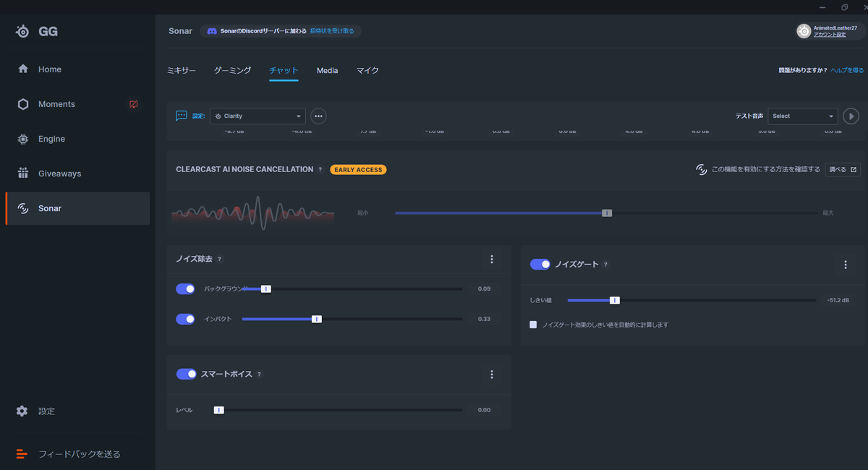Toggle the インパクト noise reduction switch
The image size is (868, 470).
click(x=186, y=319)
